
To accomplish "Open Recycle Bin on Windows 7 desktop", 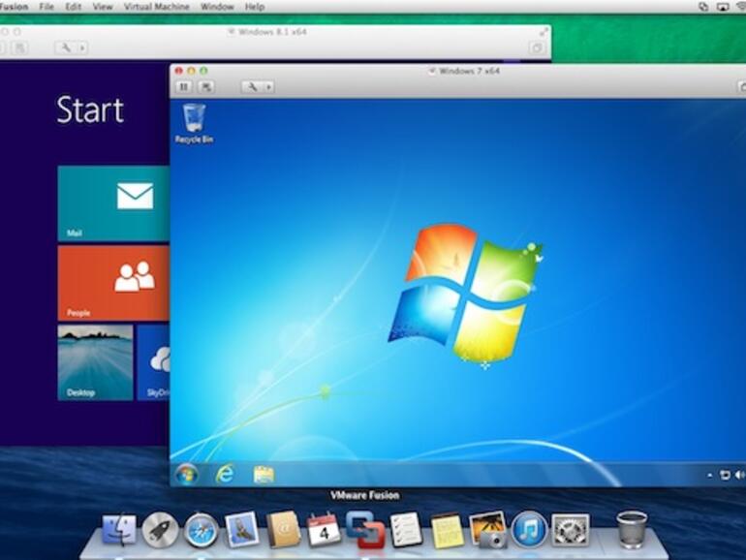I will pos(194,124).
